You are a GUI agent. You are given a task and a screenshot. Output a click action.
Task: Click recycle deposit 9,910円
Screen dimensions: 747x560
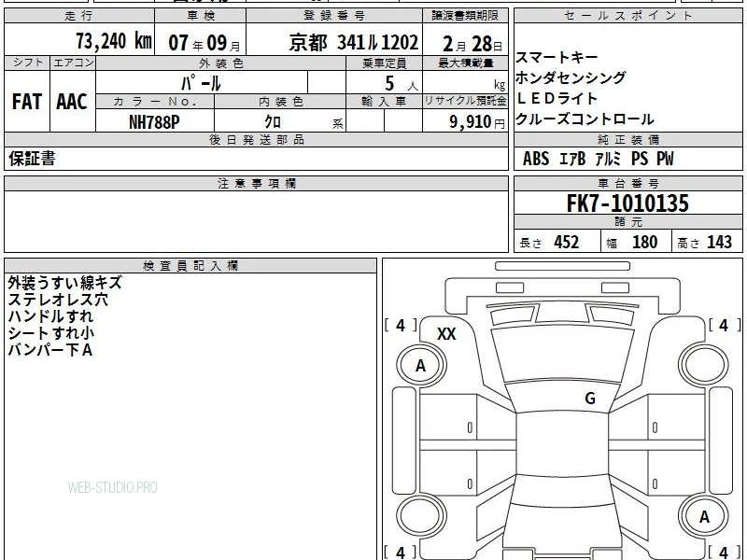tap(477, 122)
